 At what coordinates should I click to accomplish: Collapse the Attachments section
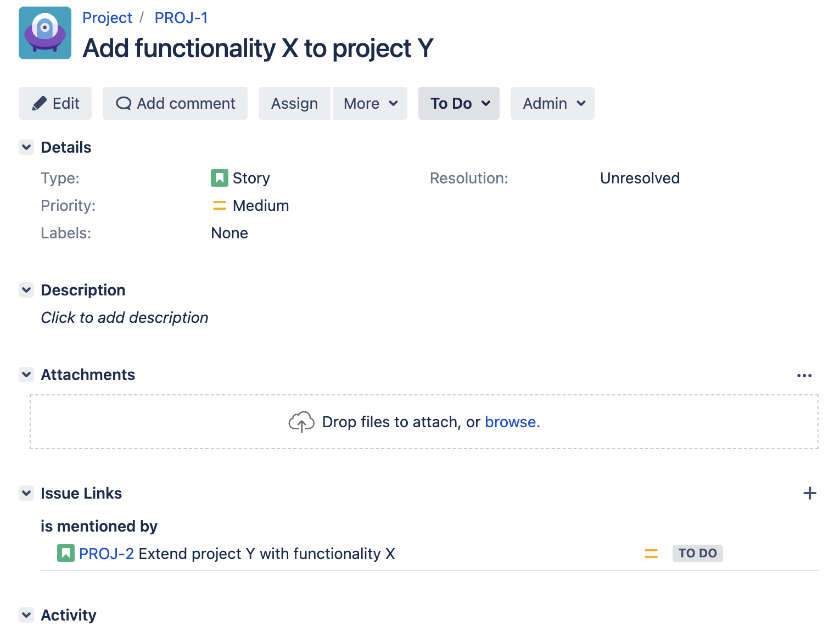pos(26,375)
